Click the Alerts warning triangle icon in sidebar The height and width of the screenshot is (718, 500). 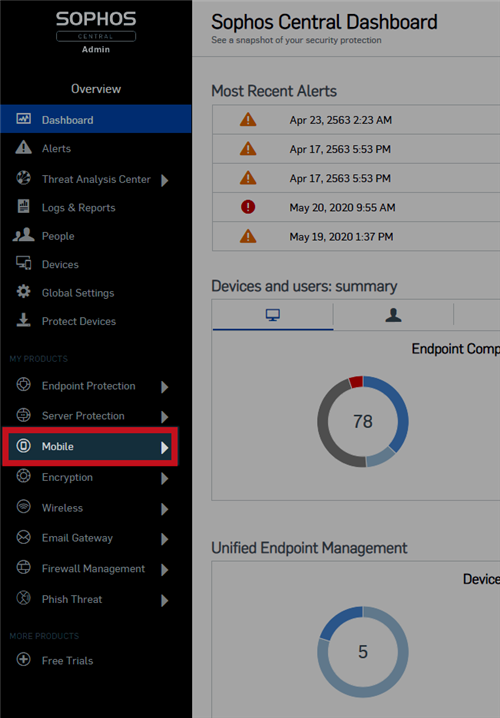[23, 147]
